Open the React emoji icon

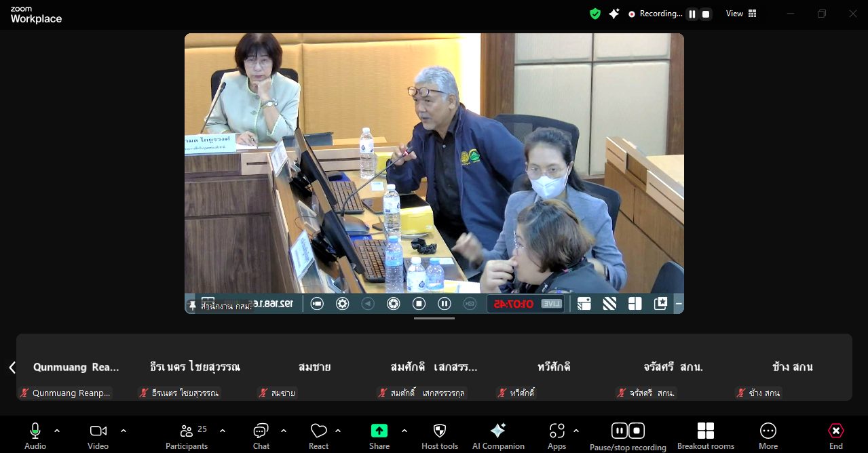point(318,431)
